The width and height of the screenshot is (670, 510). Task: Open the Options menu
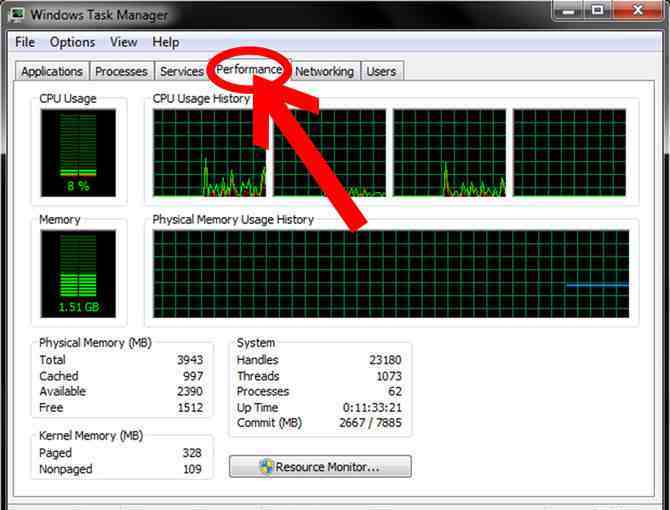tap(72, 42)
